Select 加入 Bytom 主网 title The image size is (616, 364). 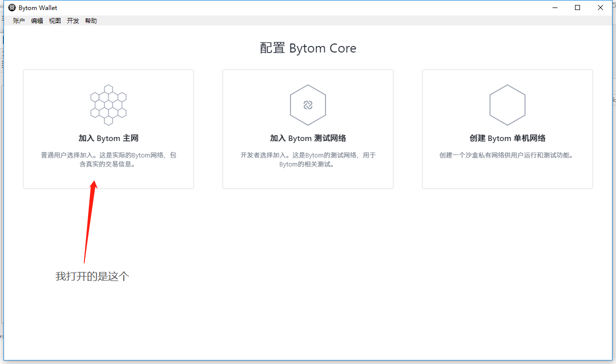[x=108, y=138]
